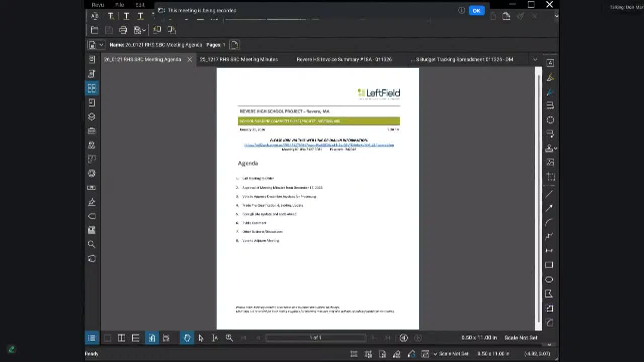Screen dimensions: 644x362
Task: Expand the file properties dropdown beside Name
Action: pyautogui.click(x=101, y=45)
